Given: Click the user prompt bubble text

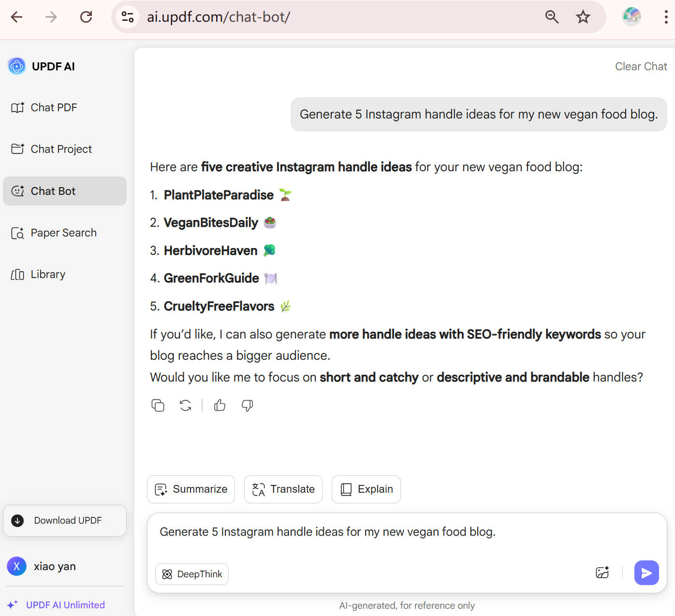Looking at the screenshot, I should [479, 114].
